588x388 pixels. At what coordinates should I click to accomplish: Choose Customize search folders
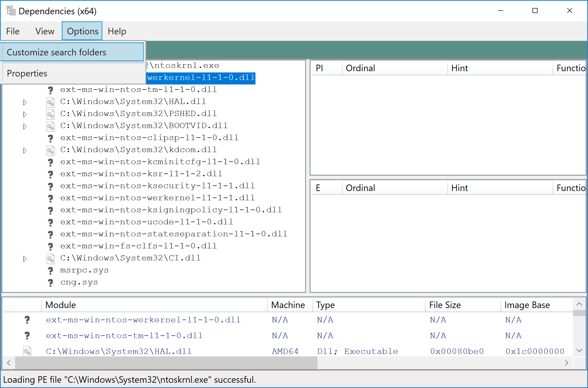72,52
